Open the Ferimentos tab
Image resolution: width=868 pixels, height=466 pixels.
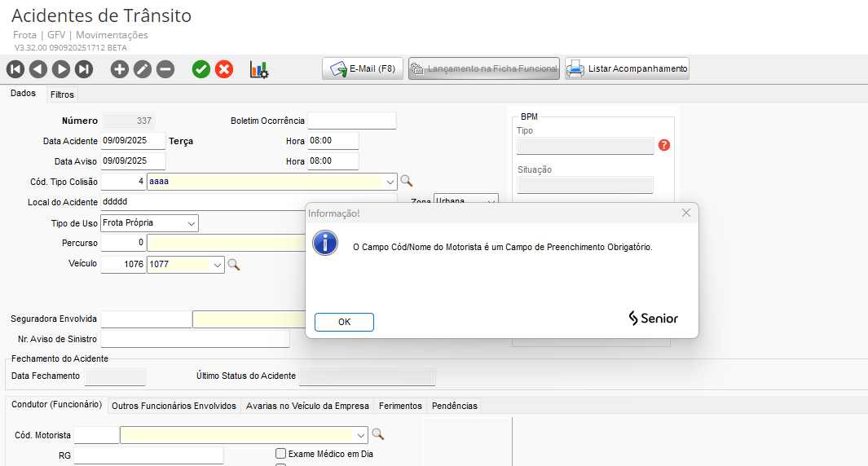click(400, 406)
